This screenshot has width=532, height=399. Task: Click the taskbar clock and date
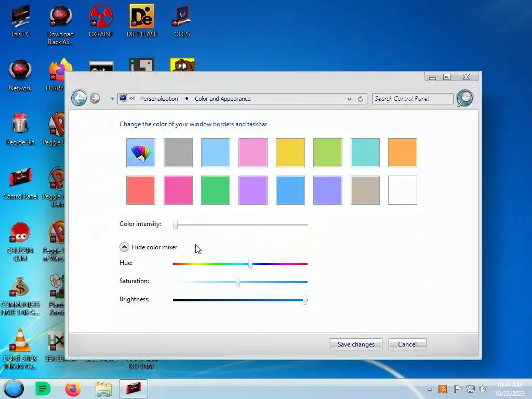[509, 389]
